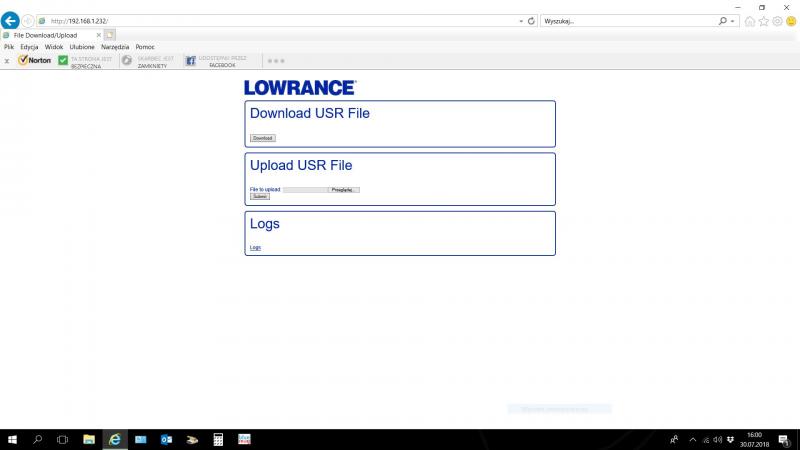The image size is (800, 450).
Task: Open the Narzędzia menu
Action: pyautogui.click(x=115, y=47)
